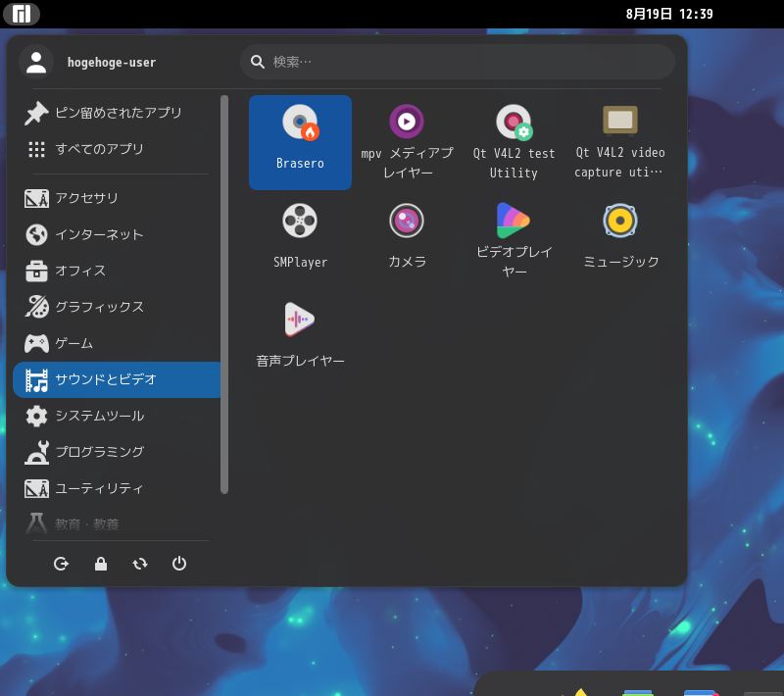Launch the ミュージック app
Viewport: 784px width, 696px height.
point(620,241)
